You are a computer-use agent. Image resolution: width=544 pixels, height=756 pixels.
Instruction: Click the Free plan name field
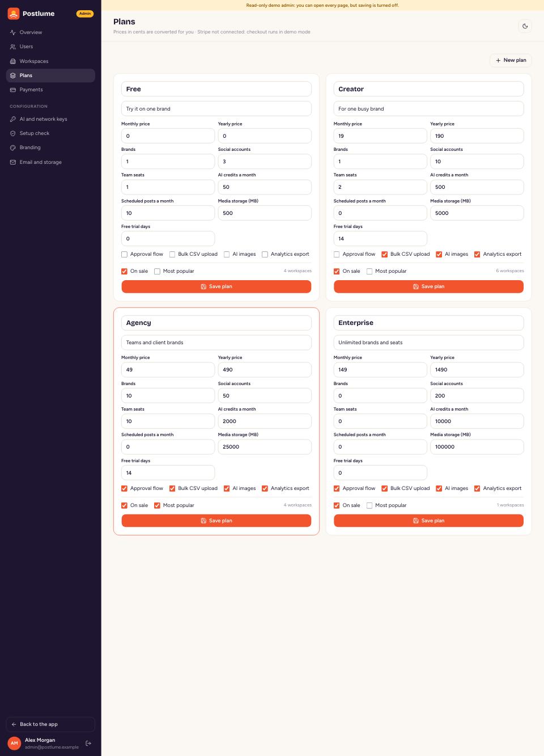(x=216, y=89)
